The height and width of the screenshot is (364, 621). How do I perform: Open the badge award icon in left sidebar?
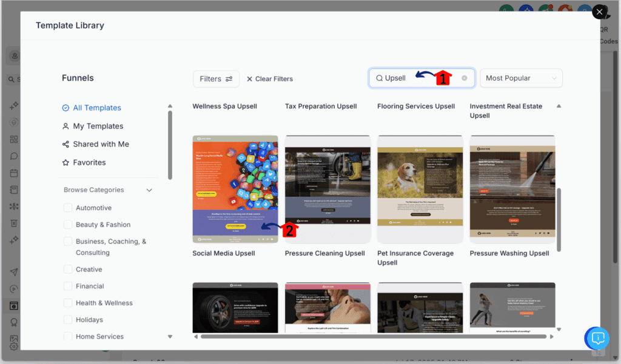[14, 322]
